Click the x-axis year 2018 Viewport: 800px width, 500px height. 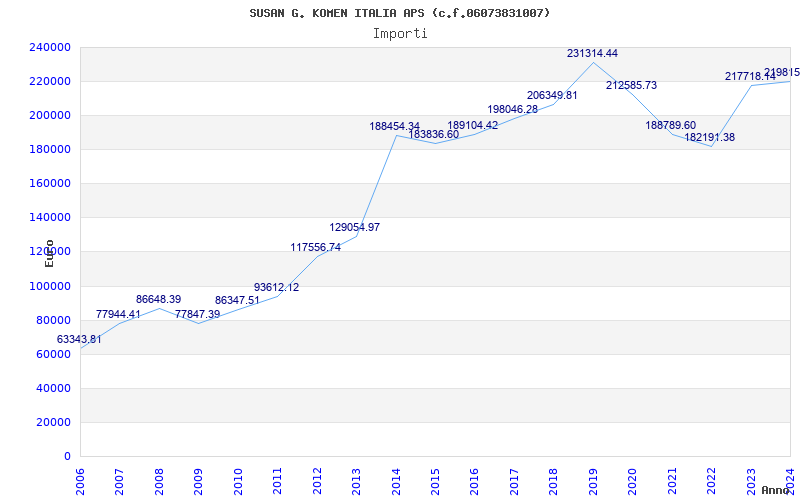pos(553,482)
